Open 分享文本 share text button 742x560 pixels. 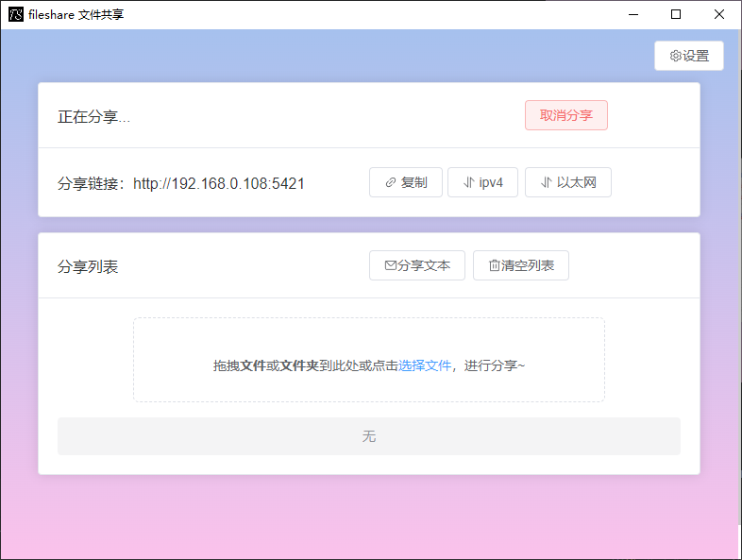(x=417, y=265)
